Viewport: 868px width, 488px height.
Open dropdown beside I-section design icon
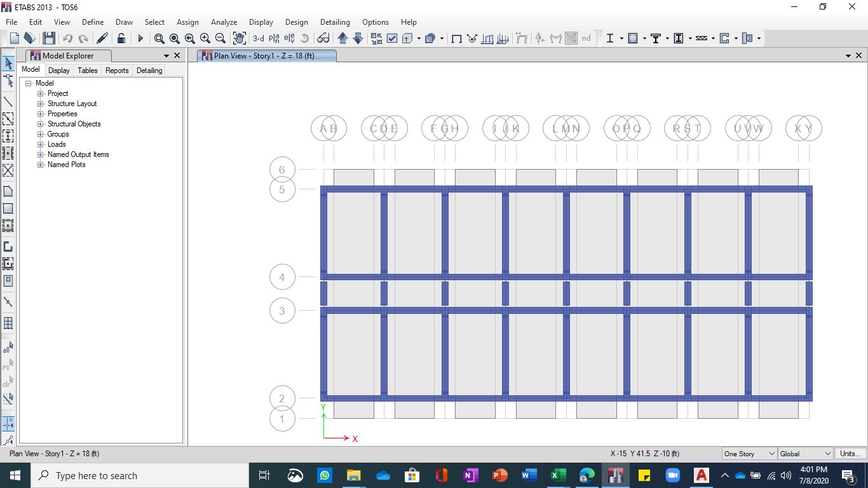[x=621, y=38]
